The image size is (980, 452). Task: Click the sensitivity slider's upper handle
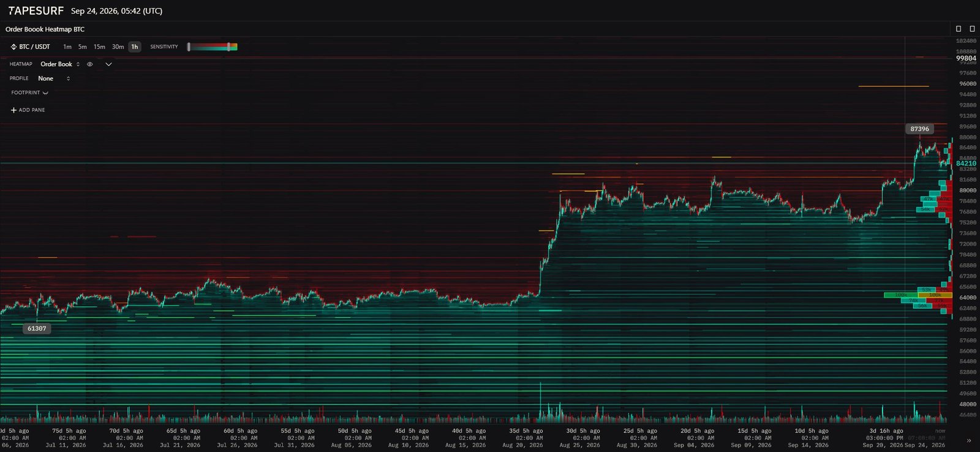[x=228, y=47]
